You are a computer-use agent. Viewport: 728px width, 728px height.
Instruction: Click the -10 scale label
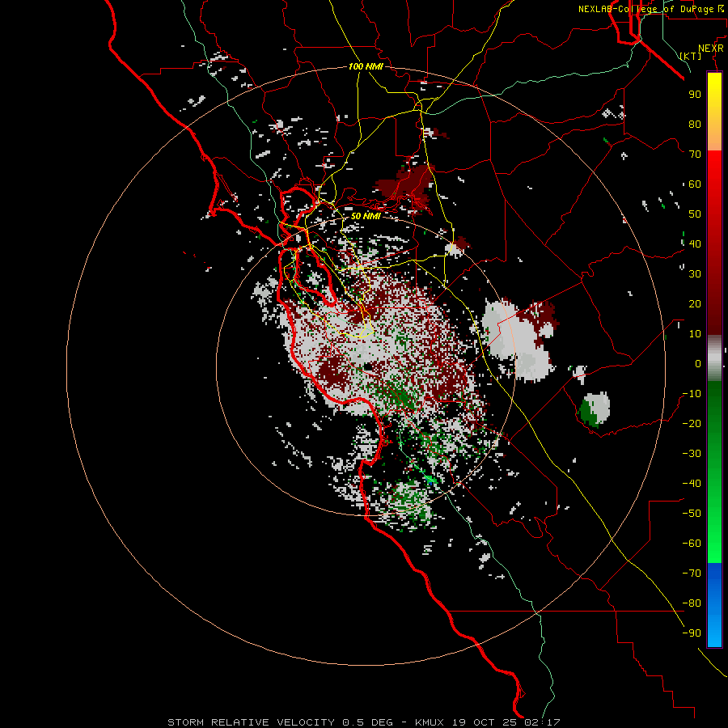click(x=692, y=394)
